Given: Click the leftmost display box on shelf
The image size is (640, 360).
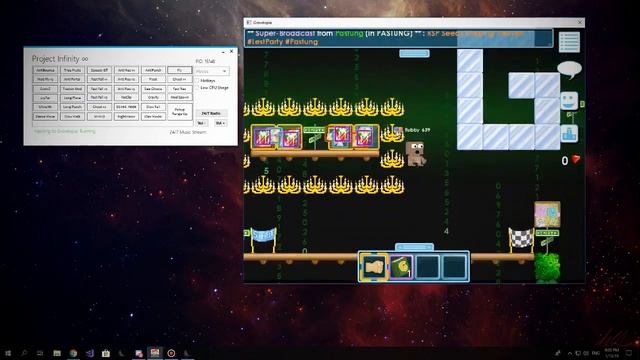Looking at the screenshot, I should [x=263, y=137].
